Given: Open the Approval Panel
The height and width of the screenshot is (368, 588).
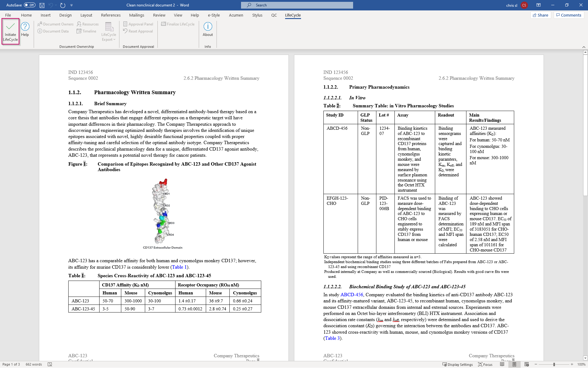Looking at the screenshot, I should (138, 24).
